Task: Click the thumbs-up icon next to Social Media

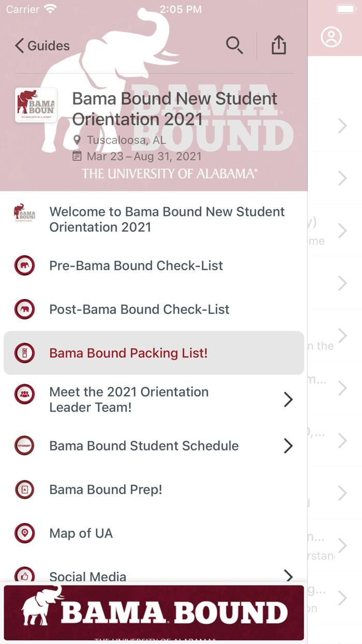Action: pyautogui.click(x=24, y=577)
